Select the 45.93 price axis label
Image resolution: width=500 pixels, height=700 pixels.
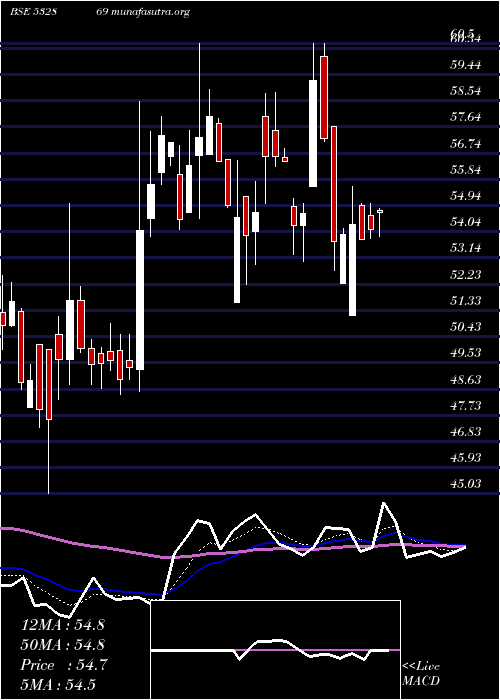point(466,458)
